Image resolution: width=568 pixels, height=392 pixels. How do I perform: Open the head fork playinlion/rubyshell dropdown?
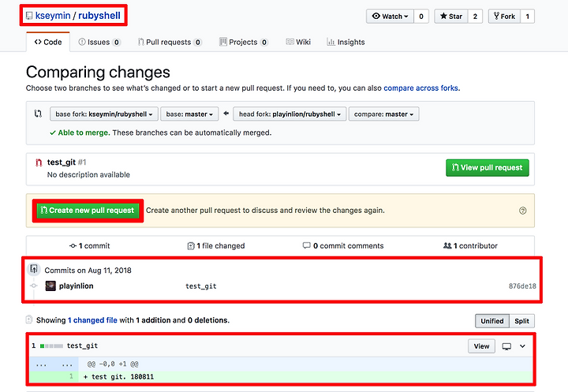290,114
